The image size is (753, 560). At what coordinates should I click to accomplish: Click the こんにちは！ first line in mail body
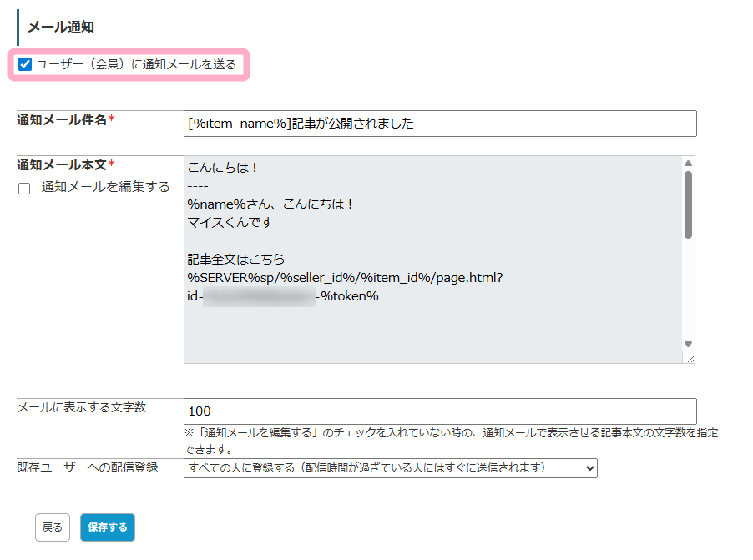(x=224, y=168)
